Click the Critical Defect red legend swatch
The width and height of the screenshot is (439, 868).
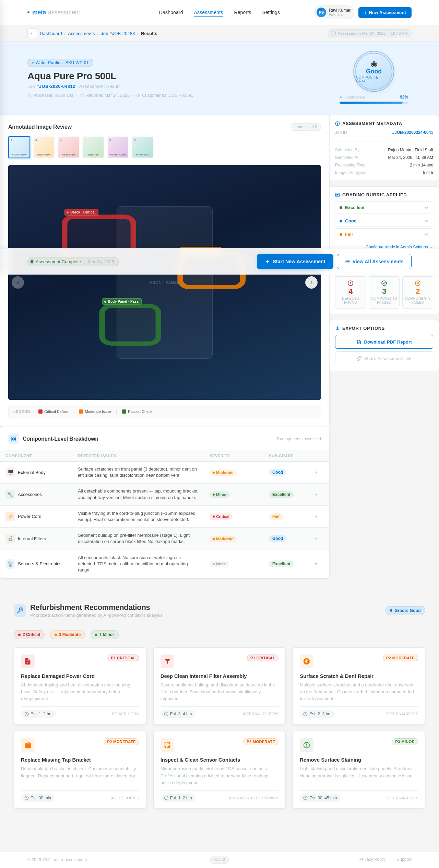tap(40, 412)
